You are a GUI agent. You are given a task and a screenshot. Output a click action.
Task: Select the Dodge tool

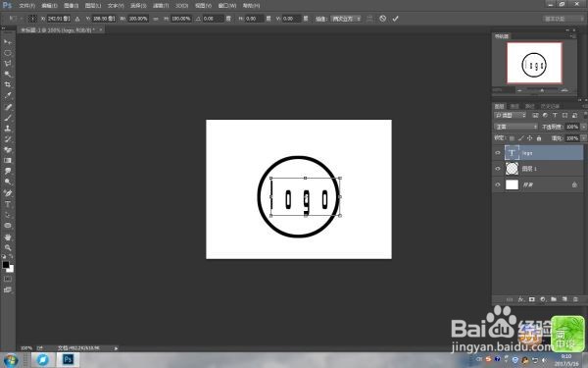[x=8, y=182]
